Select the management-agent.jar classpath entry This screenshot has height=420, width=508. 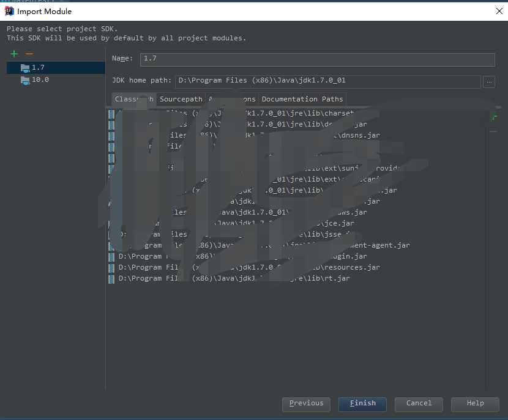coord(259,245)
